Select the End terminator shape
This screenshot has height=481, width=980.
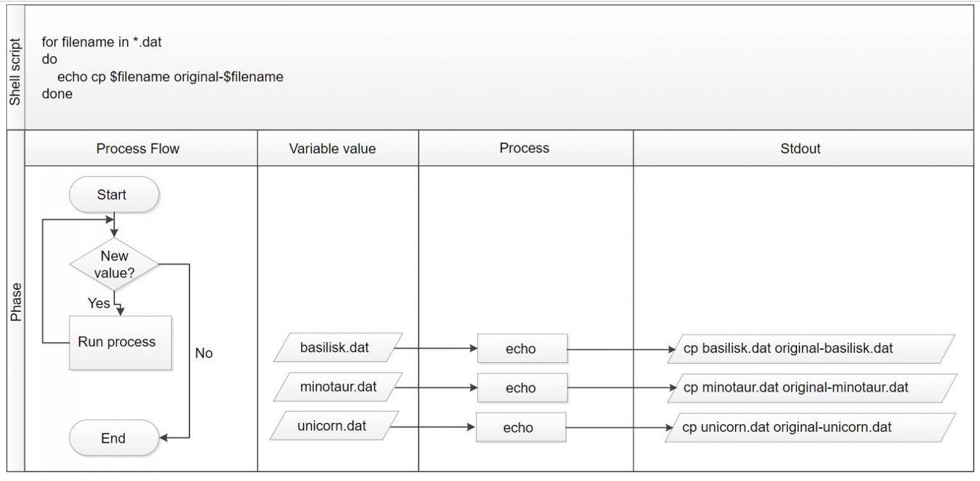[113, 438]
